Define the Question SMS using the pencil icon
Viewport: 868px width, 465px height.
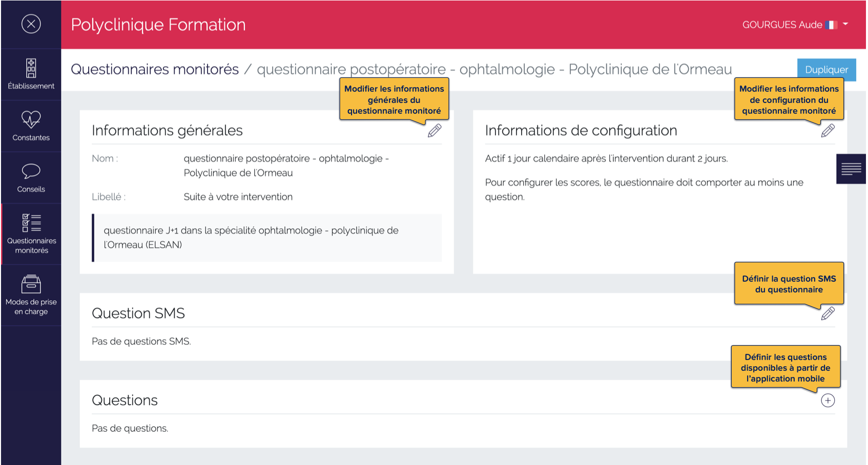tap(829, 314)
